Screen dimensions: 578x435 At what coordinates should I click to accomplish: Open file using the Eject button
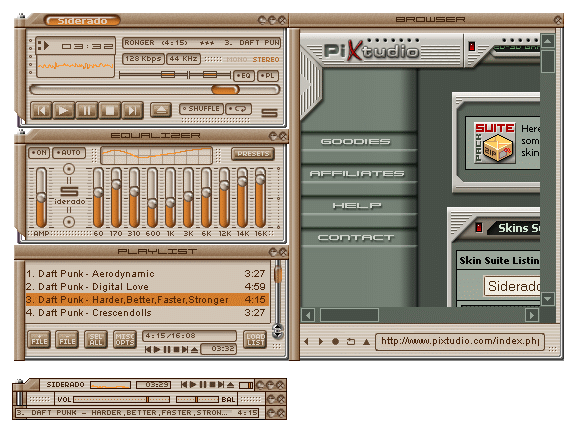click(x=161, y=109)
